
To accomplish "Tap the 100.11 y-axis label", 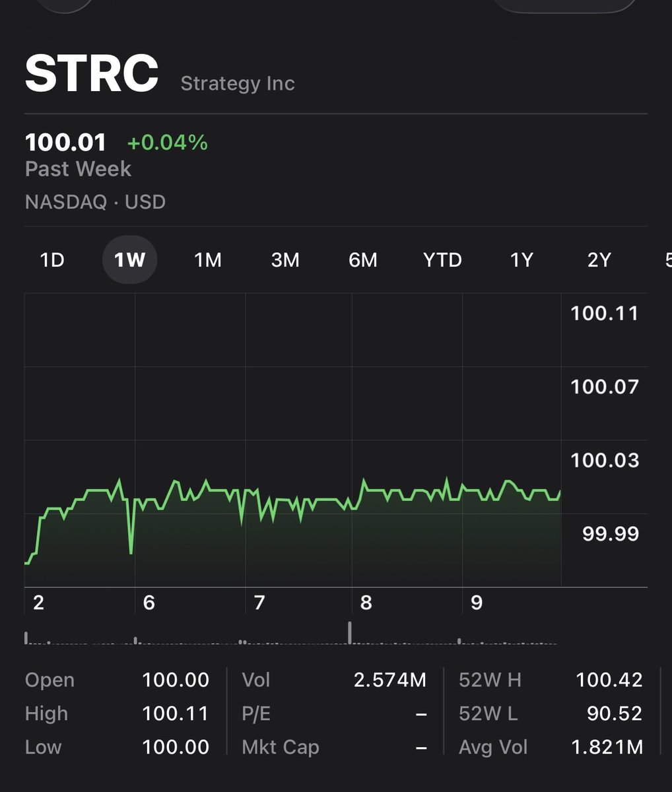I will point(605,313).
